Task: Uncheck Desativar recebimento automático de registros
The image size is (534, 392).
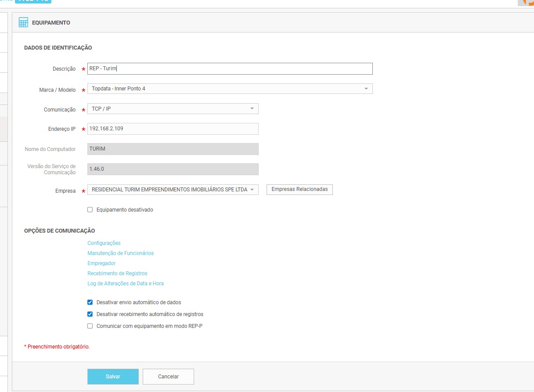Action: 90,314
